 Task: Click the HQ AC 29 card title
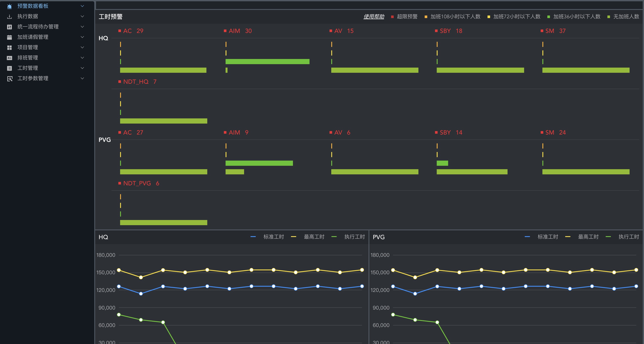[131, 31]
